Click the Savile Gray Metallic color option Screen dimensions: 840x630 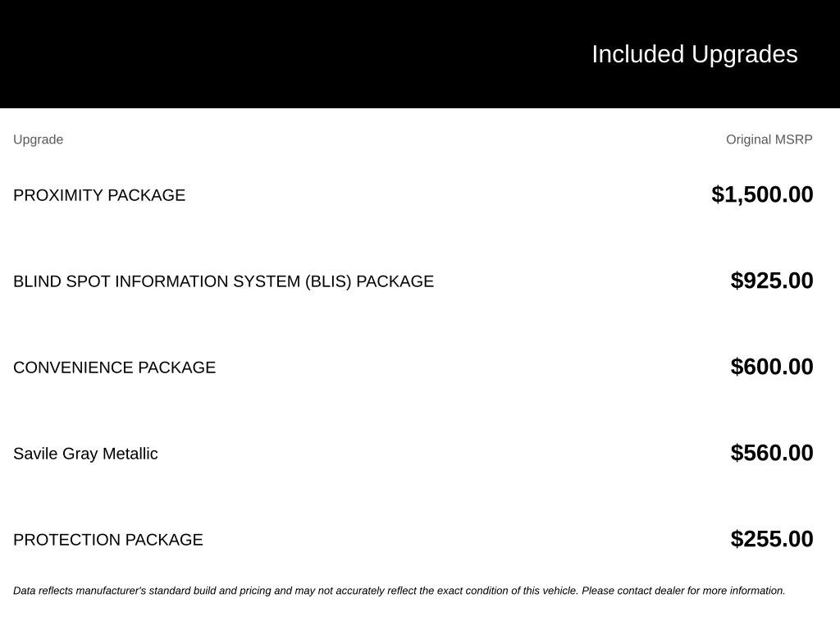tap(85, 454)
